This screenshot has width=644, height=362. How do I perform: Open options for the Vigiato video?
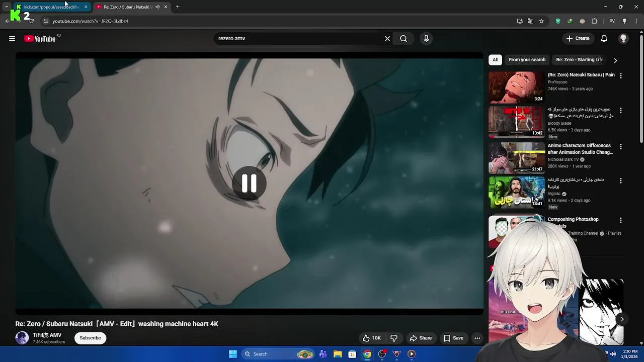[x=620, y=180]
